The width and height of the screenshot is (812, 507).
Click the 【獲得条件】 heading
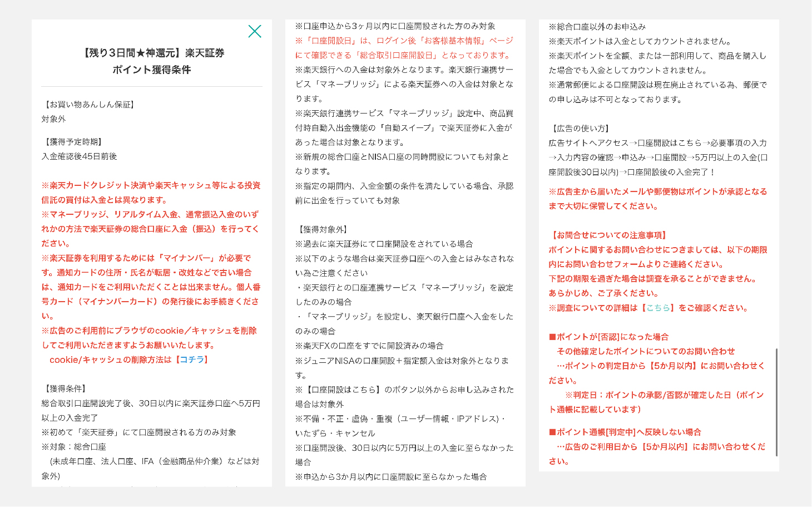point(65,388)
